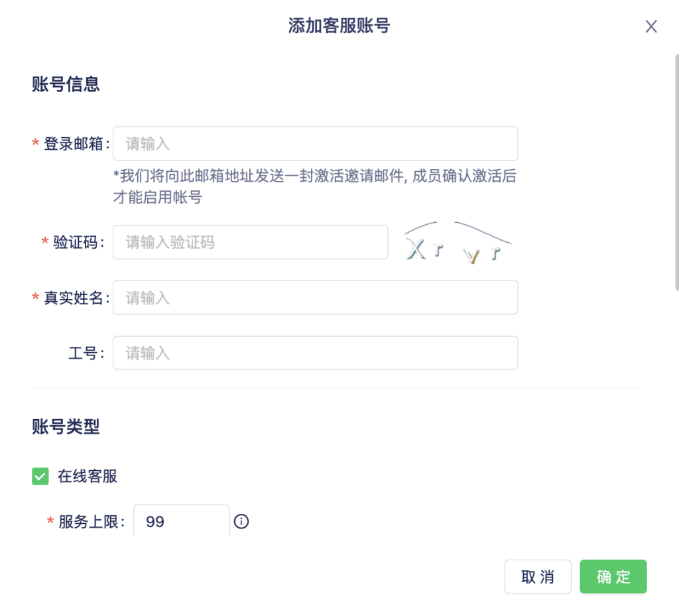Click the activation email hint text

click(315, 186)
